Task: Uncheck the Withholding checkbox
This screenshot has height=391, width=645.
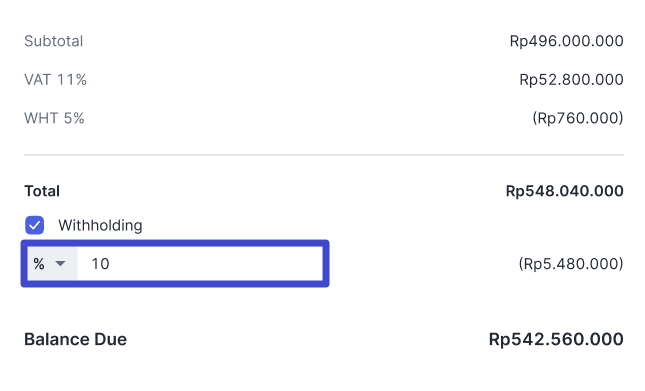Action: (x=35, y=225)
